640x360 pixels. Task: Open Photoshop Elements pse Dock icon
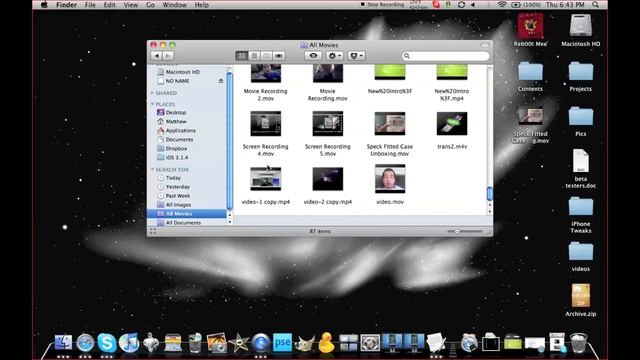[282, 342]
